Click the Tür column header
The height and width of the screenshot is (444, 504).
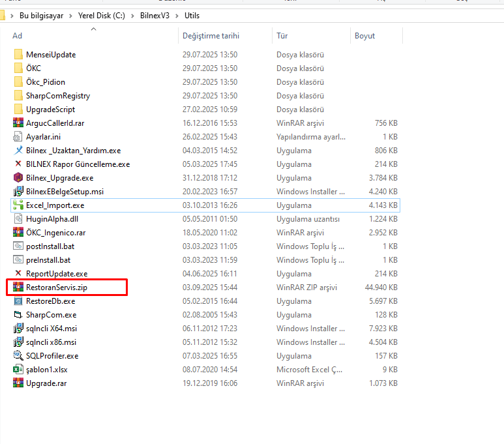[x=282, y=36]
